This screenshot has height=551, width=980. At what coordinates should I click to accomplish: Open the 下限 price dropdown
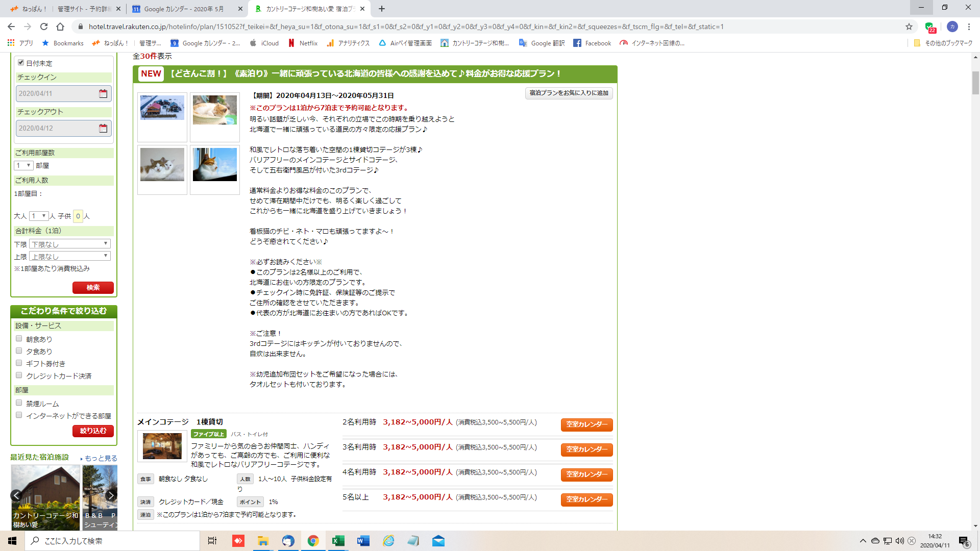click(x=70, y=244)
